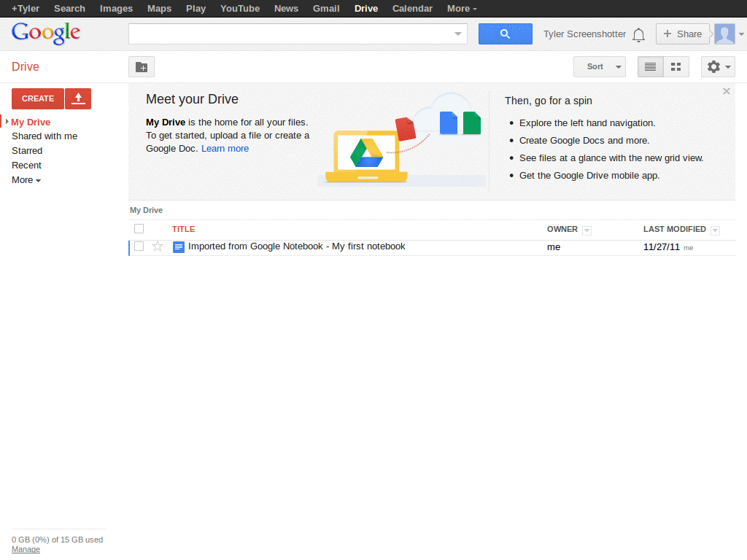
Task: Expand the More item in left navigation
Action: (26, 180)
